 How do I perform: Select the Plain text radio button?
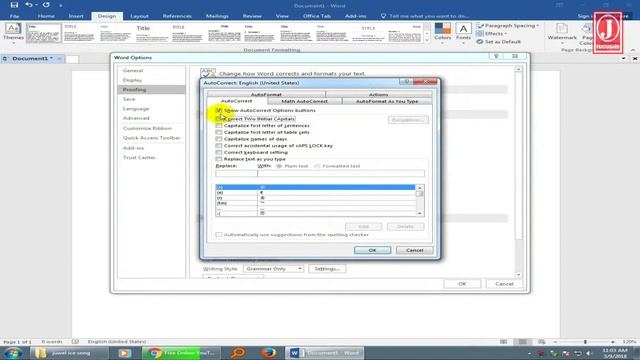(x=279, y=166)
